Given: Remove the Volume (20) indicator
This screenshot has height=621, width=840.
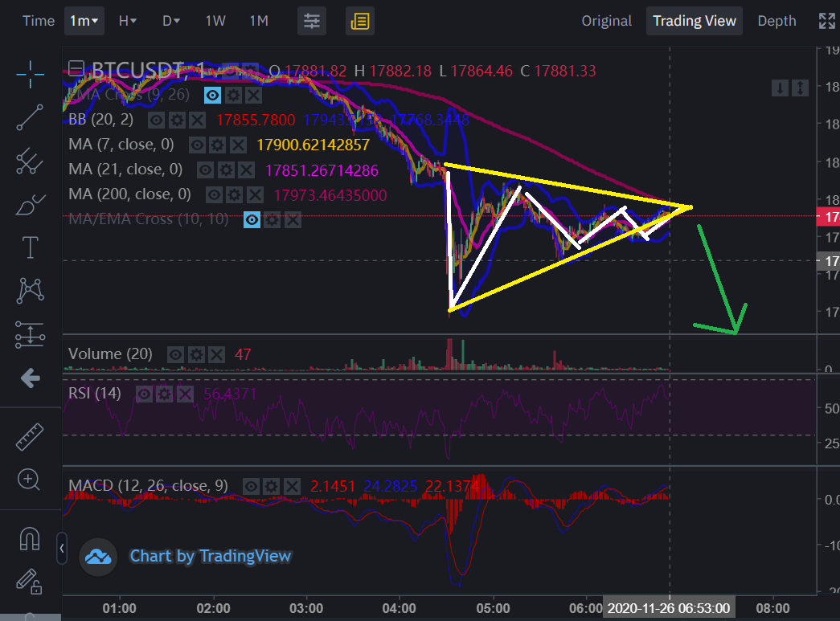Looking at the screenshot, I should pyautogui.click(x=216, y=354).
